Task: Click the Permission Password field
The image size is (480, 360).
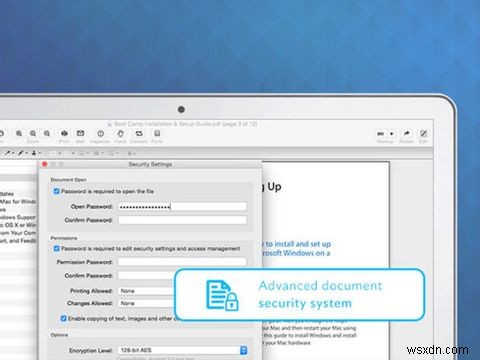Action: (x=182, y=262)
